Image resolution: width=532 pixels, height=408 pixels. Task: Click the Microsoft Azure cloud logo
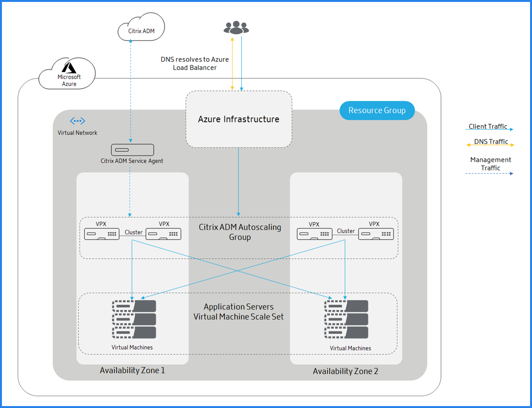pos(67,74)
